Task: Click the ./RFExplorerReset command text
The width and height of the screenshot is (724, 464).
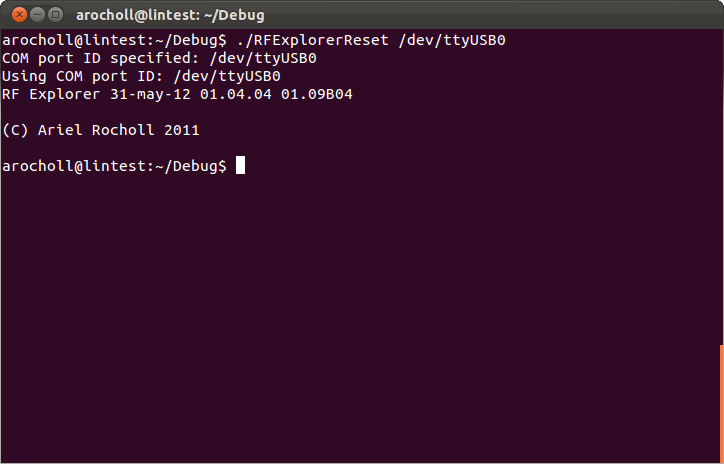Action: click(313, 40)
